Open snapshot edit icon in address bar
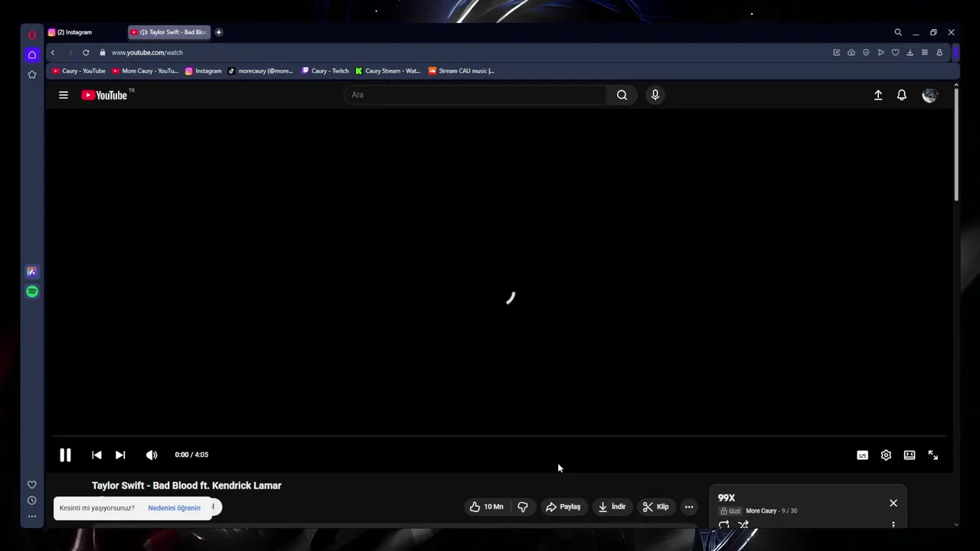Viewport: 980px width, 551px height. (836, 53)
